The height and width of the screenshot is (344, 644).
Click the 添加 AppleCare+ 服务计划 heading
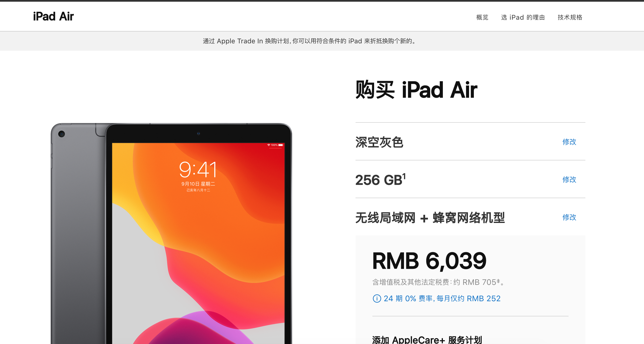click(427, 340)
